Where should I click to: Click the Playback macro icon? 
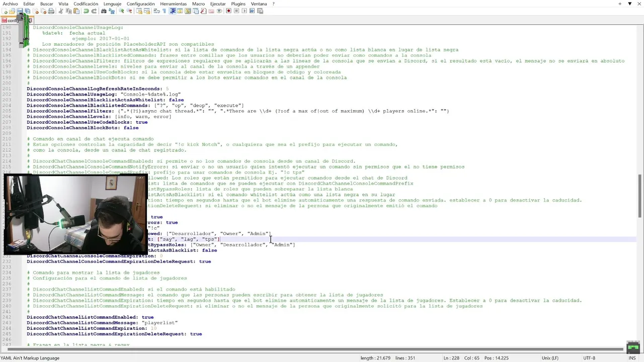coord(245,11)
